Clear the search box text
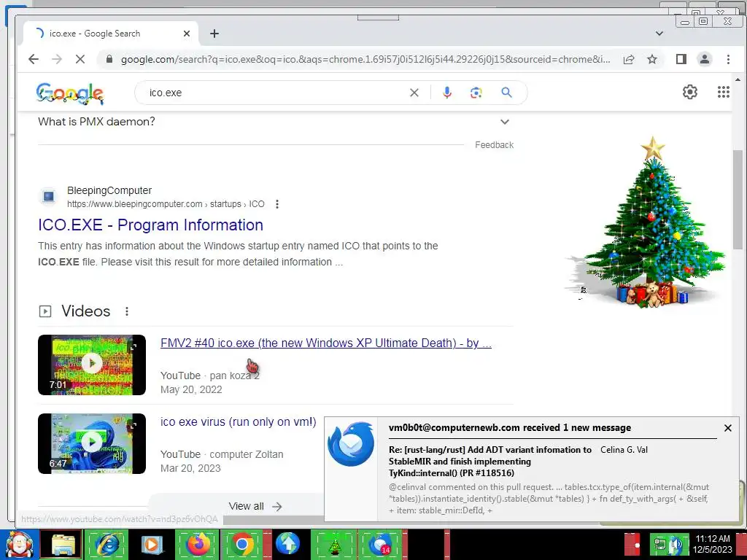This screenshot has height=560, width=747. (x=414, y=93)
